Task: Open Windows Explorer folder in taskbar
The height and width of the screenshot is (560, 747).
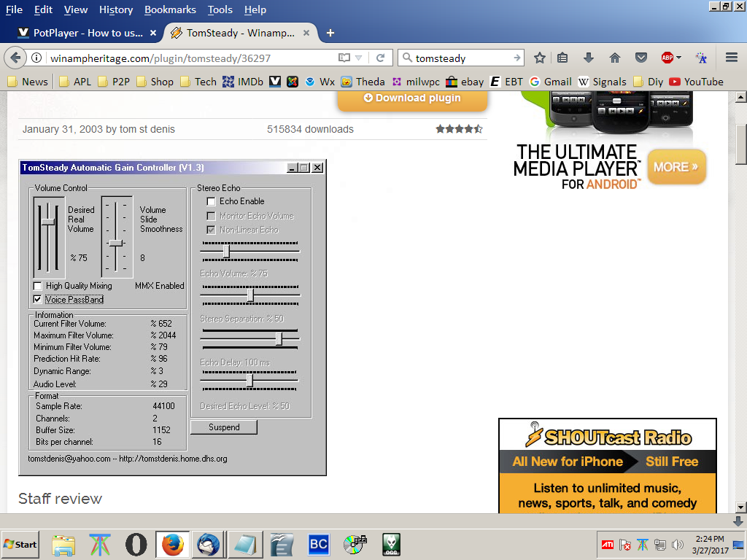Action: coord(63,544)
